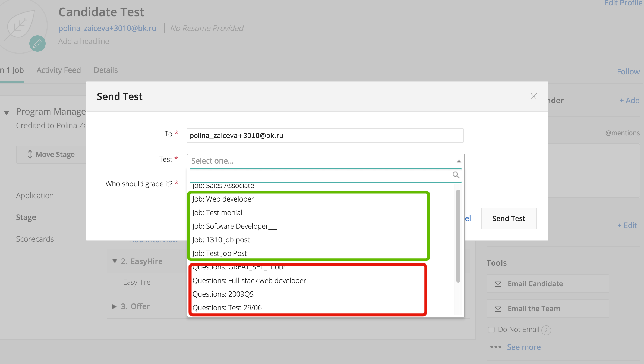Screen dimensions: 644x364
Task: Collapse the Test dropdown arrow
Action: [x=459, y=161]
